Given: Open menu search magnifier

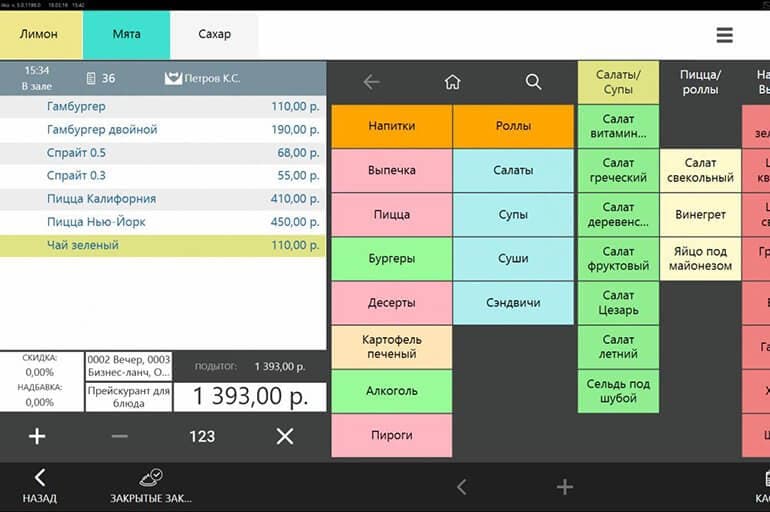Looking at the screenshot, I should (x=533, y=82).
